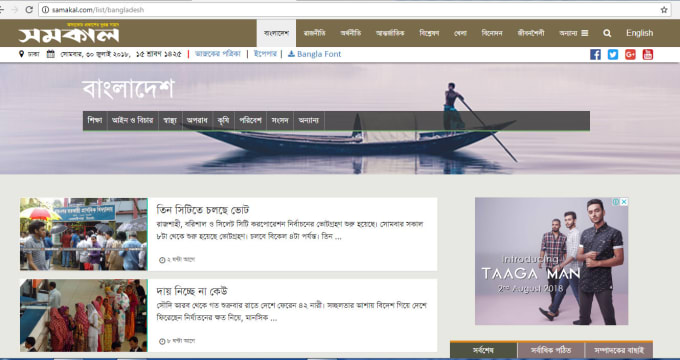
Task: Click the browser forward arrow
Action: coord(15,10)
